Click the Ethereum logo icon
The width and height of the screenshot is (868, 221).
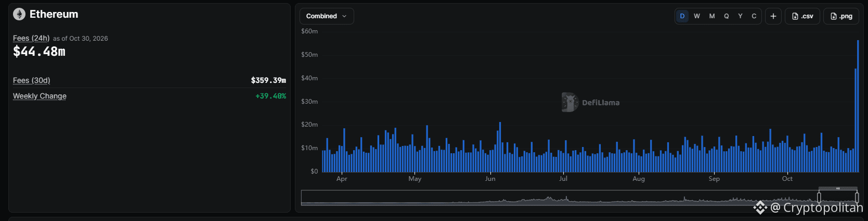[x=19, y=15]
